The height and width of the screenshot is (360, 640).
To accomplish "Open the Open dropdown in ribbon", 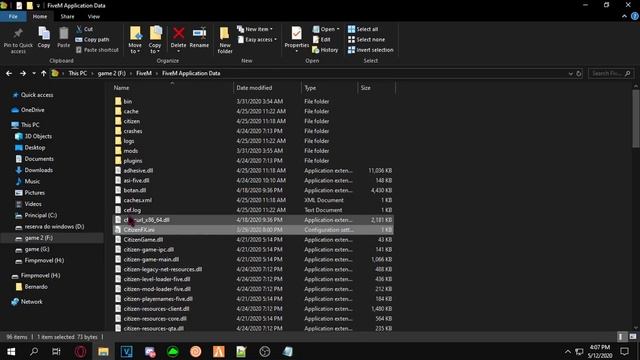I will (326, 29).
